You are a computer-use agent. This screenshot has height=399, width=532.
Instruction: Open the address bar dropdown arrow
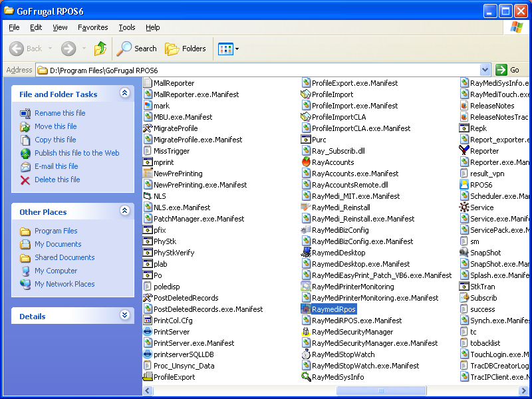tap(484, 70)
